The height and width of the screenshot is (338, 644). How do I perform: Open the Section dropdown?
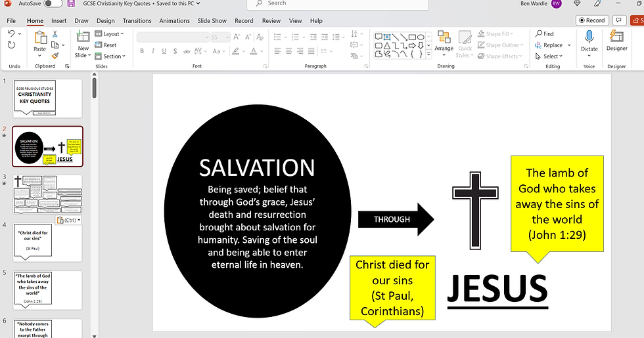pos(111,56)
